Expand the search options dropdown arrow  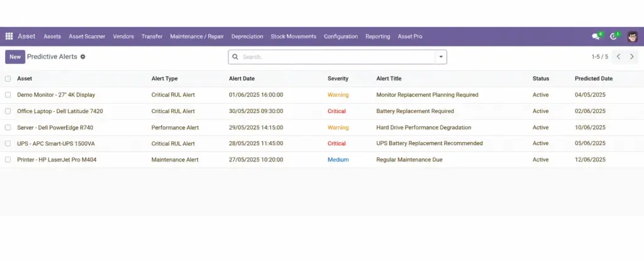click(x=441, y=57)
